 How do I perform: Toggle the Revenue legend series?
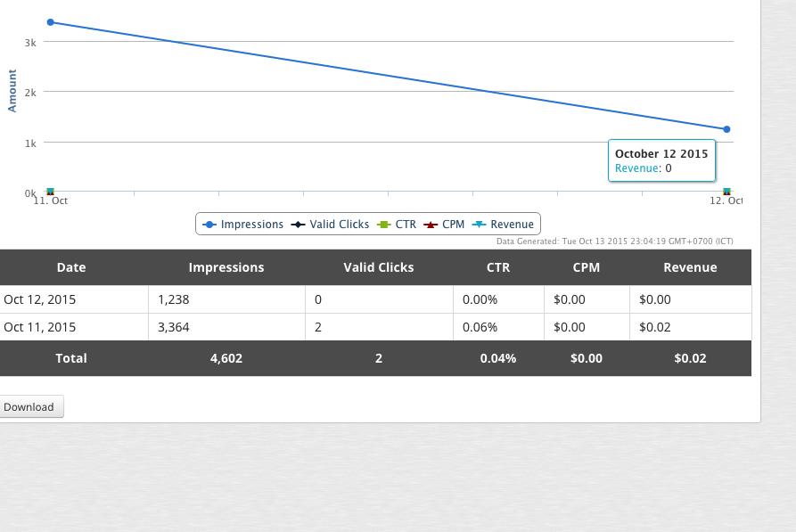[x=503, y=225]
